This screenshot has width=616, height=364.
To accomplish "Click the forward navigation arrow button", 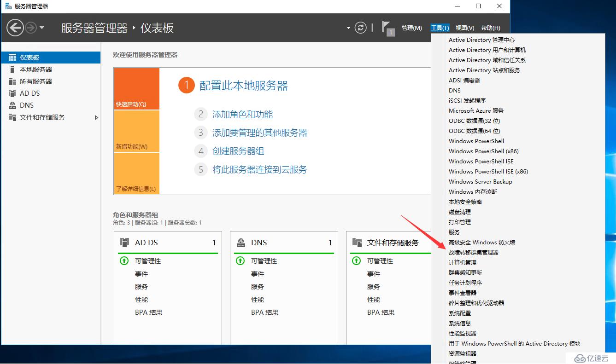I will pos(31,28).
